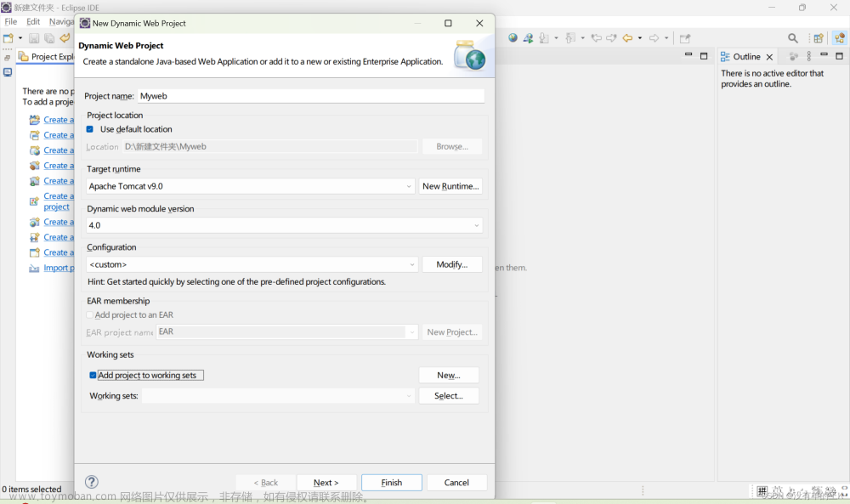Open the Configuration custom dropdown
Viewport: 850px width, 504px height.
click(x=252, y=264)
